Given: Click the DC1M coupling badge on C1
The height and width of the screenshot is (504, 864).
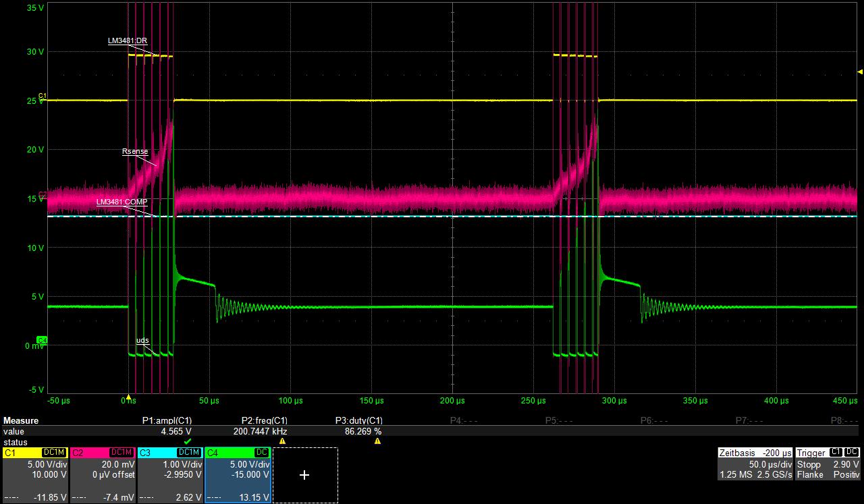Looking at the screenshot, I should (x=54, y=452).
